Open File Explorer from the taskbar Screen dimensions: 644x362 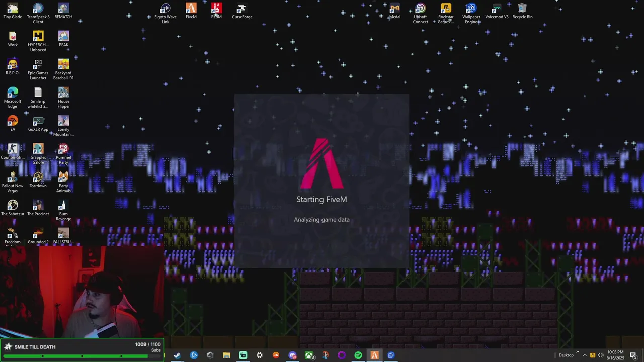226,355
